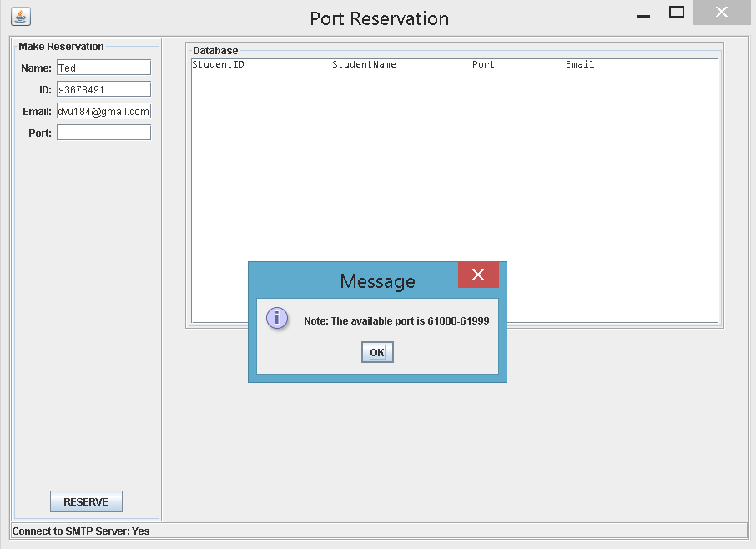This screenshot has width=756, height=549.
Task: Click the Java icon in title bar
Action: click(x=21, y=17)
